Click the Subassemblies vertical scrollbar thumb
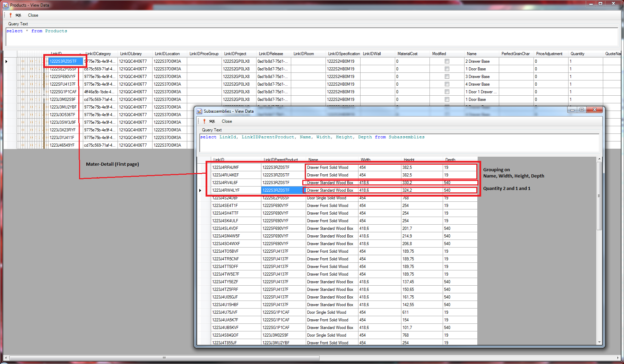Screen dimensions: 624x364 coord(599,196)
